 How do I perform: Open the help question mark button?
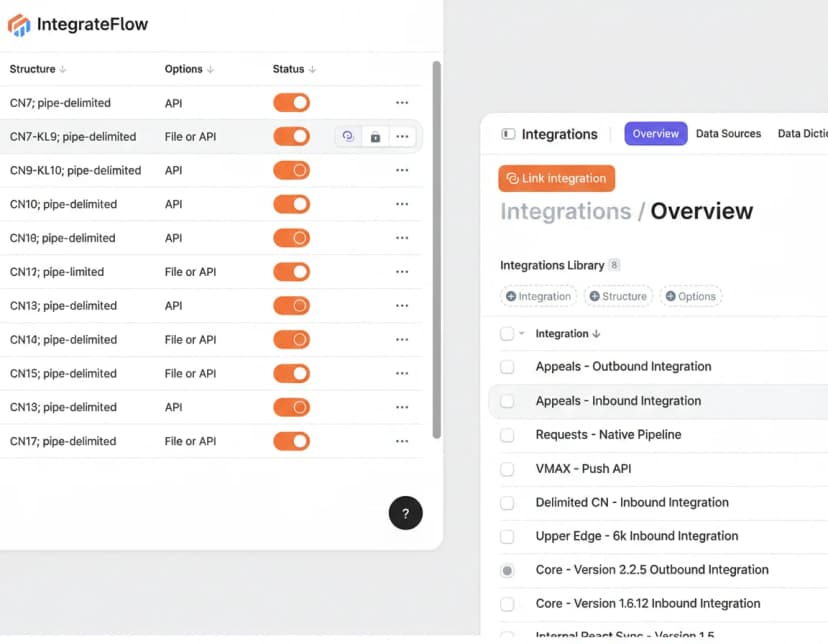tap(405, 512)
